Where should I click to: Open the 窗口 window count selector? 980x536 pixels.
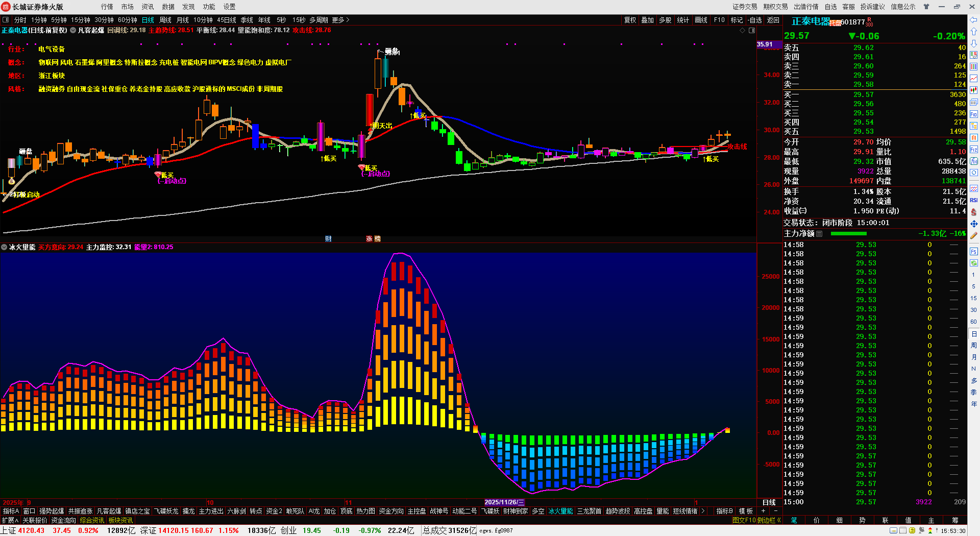(x=29, y=511)
